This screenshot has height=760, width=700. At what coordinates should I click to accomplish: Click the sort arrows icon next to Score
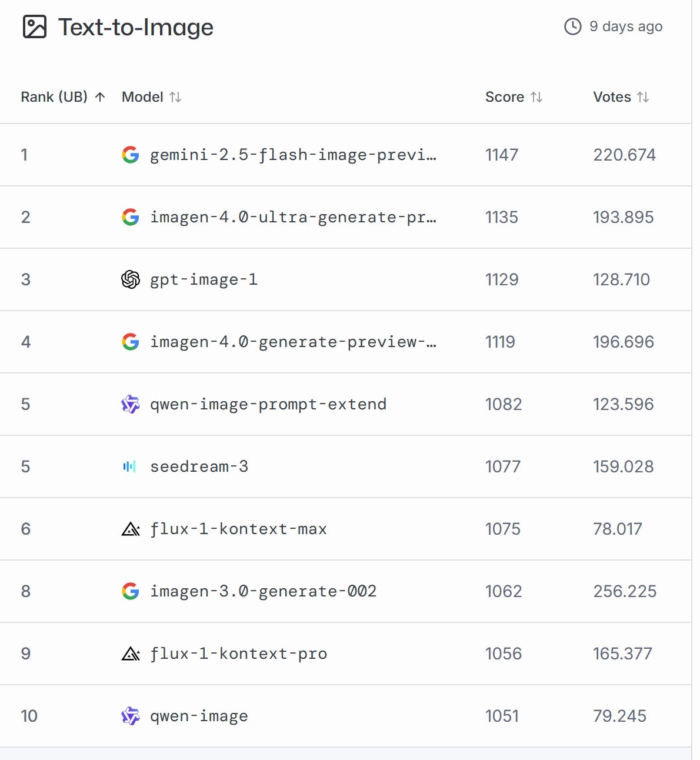(536, 97)
